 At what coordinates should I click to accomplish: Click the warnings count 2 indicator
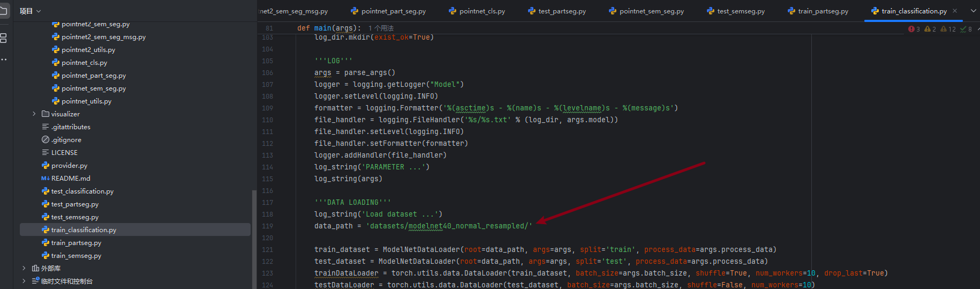pos(930,29)
